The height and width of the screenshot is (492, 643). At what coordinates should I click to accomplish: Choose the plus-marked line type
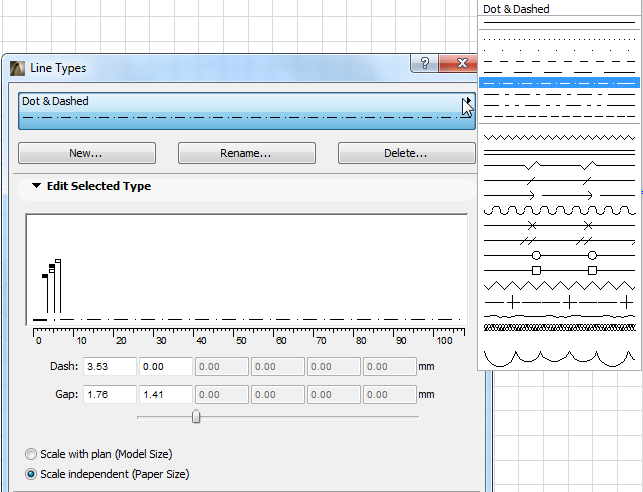tap(559, 303)
